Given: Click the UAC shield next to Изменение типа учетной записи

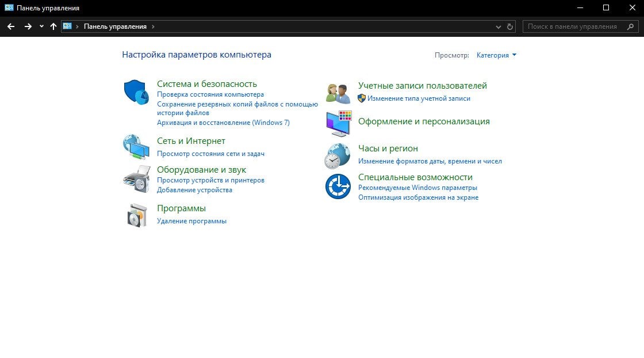Looking at the screenshot, I should (x=362, y=98).
